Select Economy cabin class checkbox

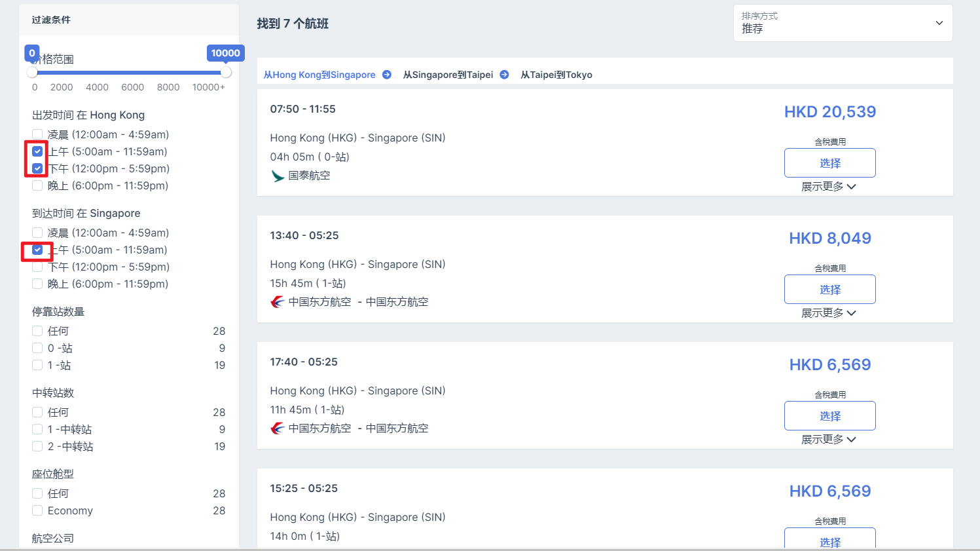(37, 510)
